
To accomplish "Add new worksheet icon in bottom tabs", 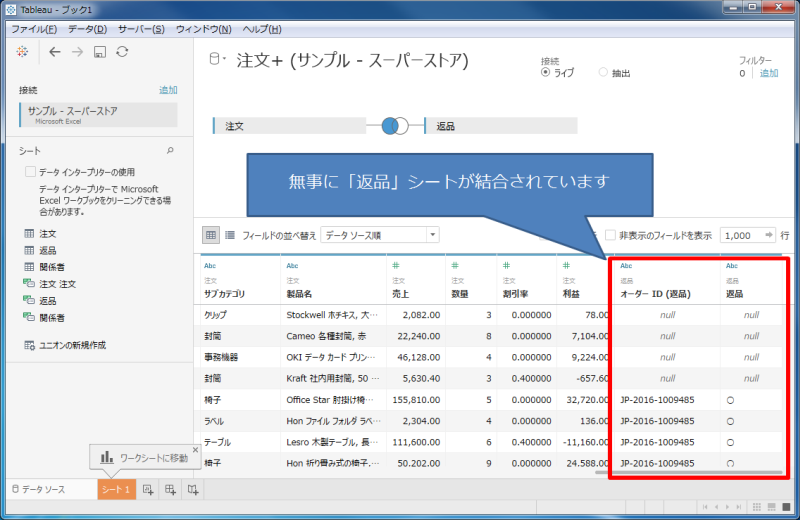I will (148, 489).
